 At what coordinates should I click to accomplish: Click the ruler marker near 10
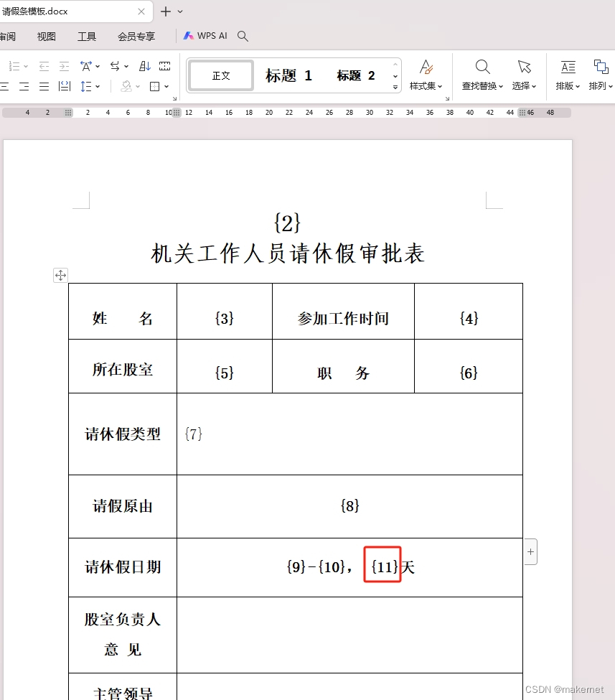tap(177, 113)
